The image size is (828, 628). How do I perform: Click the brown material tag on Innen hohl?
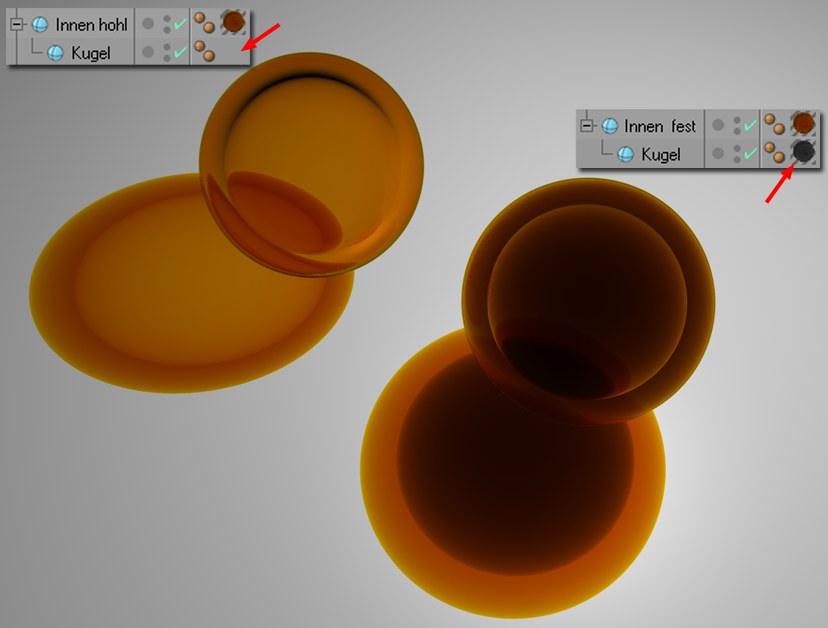234,22
